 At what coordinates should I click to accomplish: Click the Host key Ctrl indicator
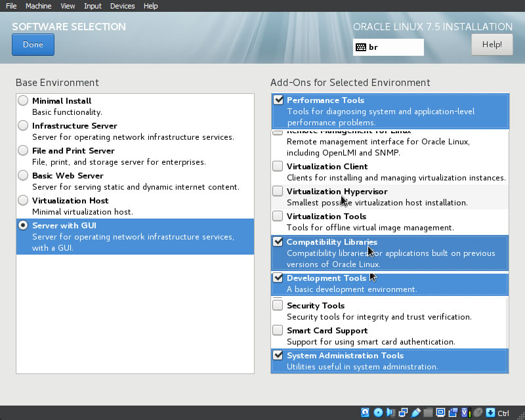503,413
